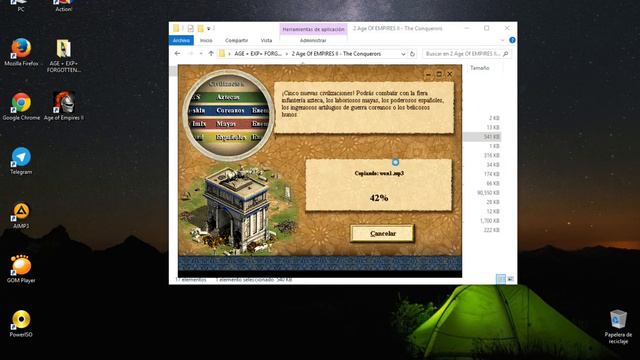Open the Mozilla Firefox desktop shortcut
This screenshot has height=360, width=640.
(21, 52)
